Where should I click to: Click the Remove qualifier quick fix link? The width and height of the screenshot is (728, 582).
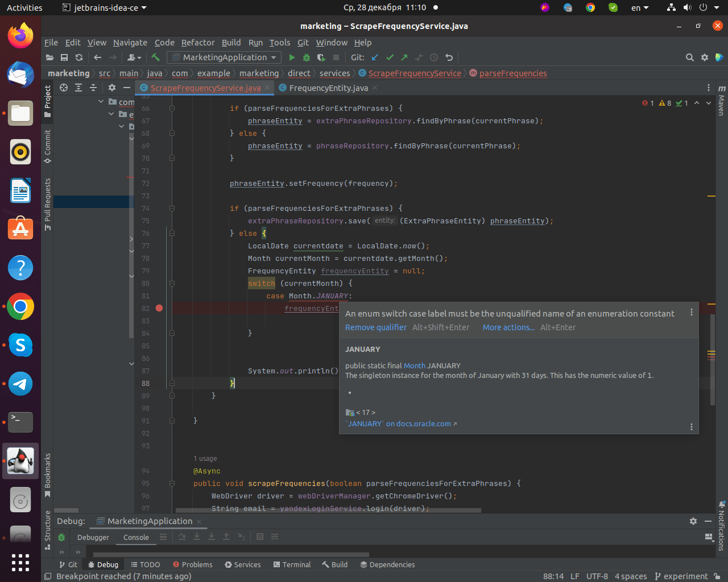(x=376, y=327)
